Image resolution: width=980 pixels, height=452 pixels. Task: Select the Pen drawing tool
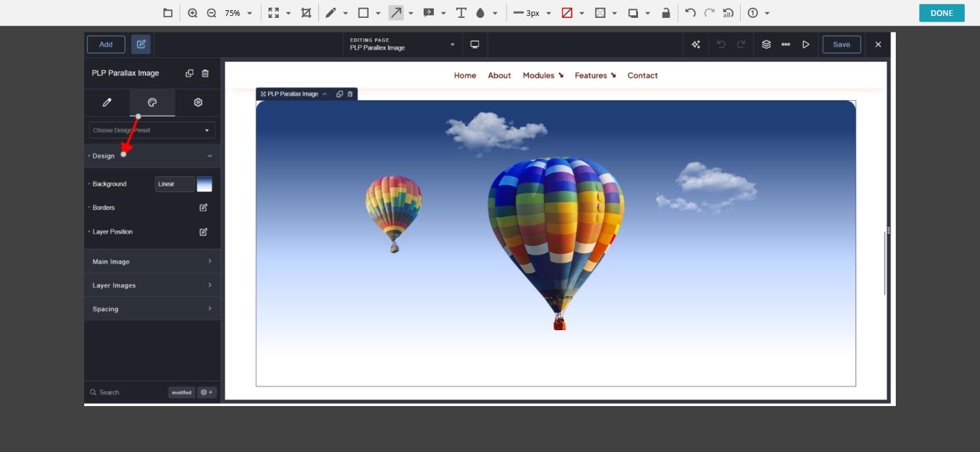pos(330,13)
